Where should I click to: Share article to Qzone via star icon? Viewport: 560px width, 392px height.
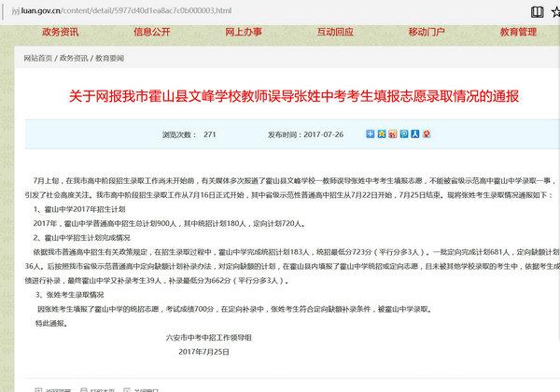tap(382, 134)
